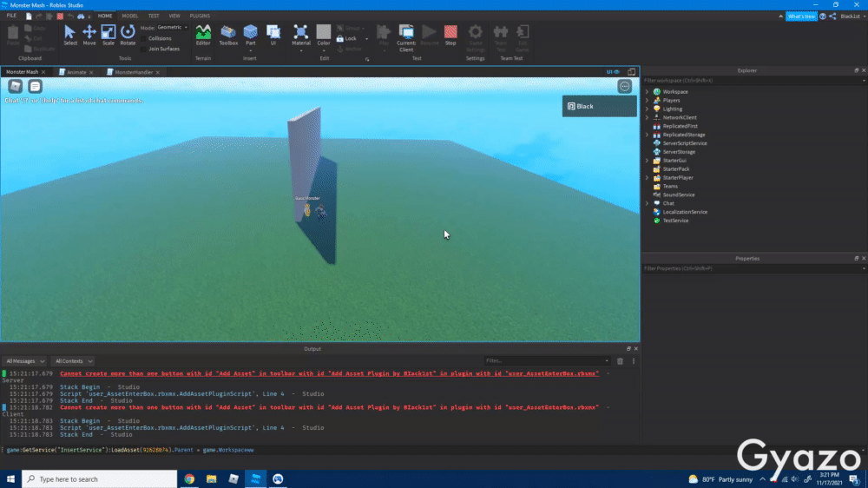Viewport: 868px width, 488px height.
Task: Activate the Move tool
Action: 89,35
